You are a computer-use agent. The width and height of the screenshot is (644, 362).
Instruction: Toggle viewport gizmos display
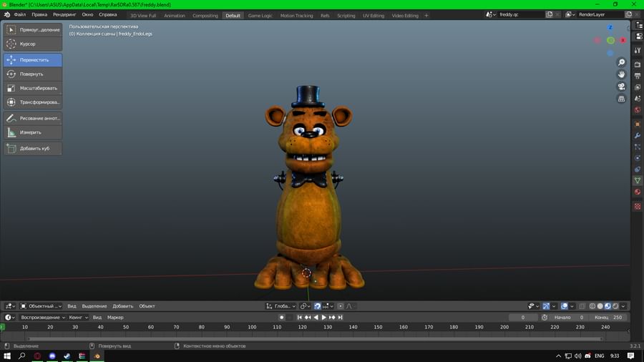(545, 306)
